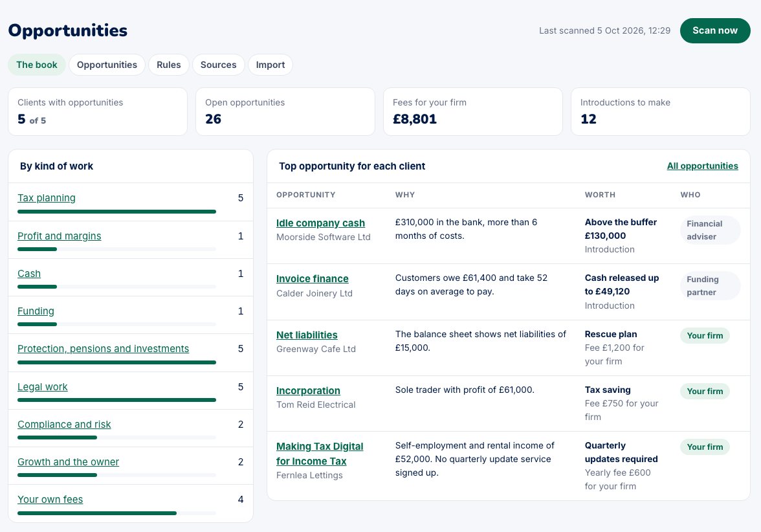Click the Your firm badge for Tom Reid Electrical
The width and height of the screenshot is (761, 532).
pyautogui.click(x=705, y=391)
